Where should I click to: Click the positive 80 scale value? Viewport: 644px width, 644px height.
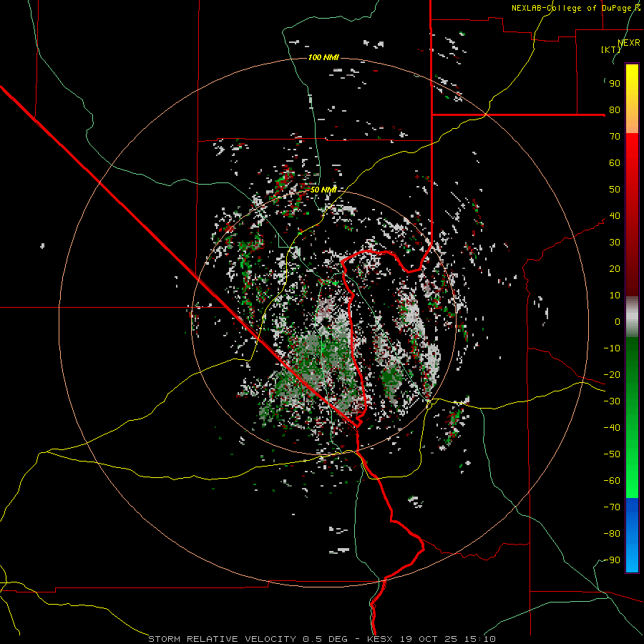click(615, 109)
